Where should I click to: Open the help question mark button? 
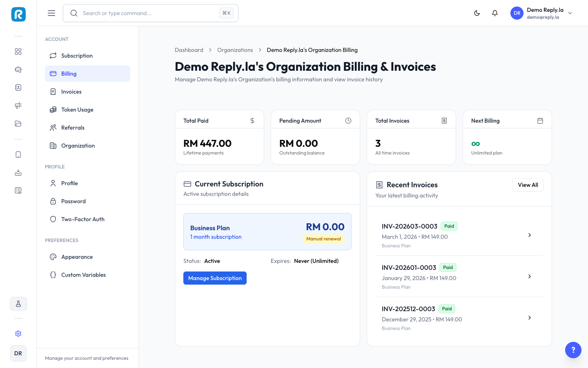coord(573,350)
